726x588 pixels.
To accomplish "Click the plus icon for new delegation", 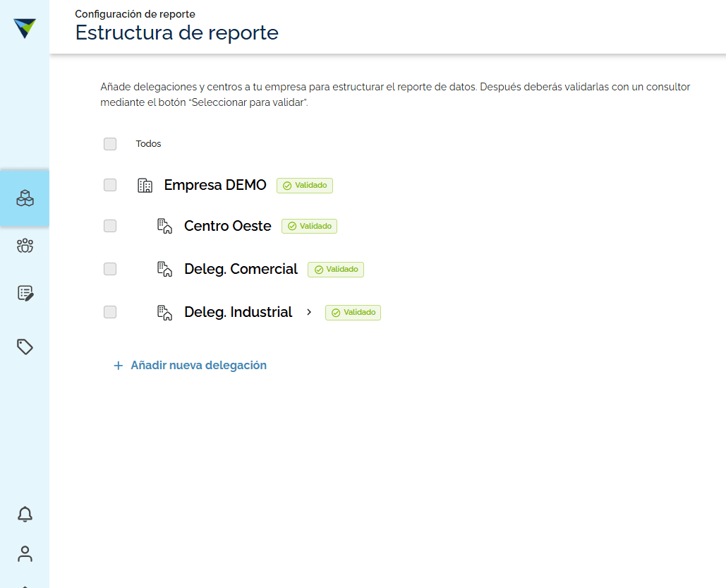I will point(118,366).
